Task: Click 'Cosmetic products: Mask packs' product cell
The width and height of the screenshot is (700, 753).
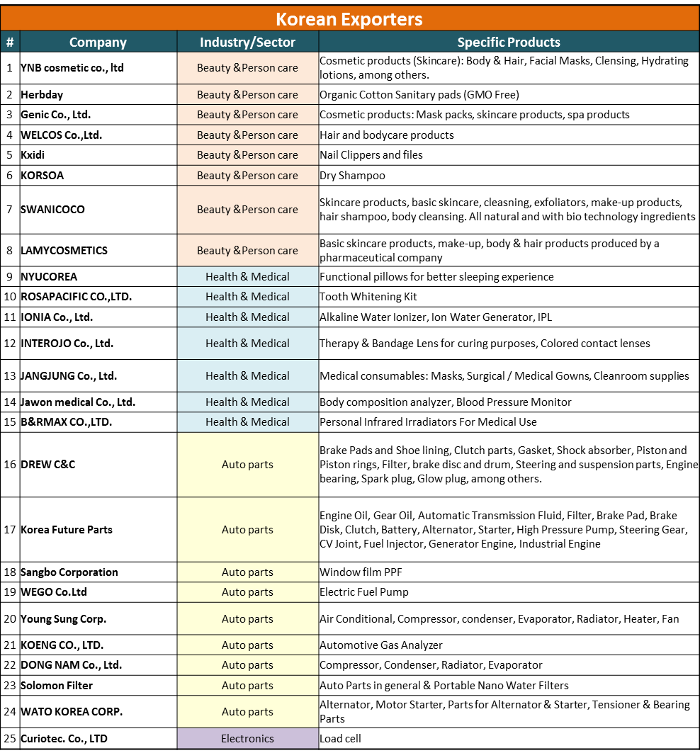Action: click(x=509, y=115)
